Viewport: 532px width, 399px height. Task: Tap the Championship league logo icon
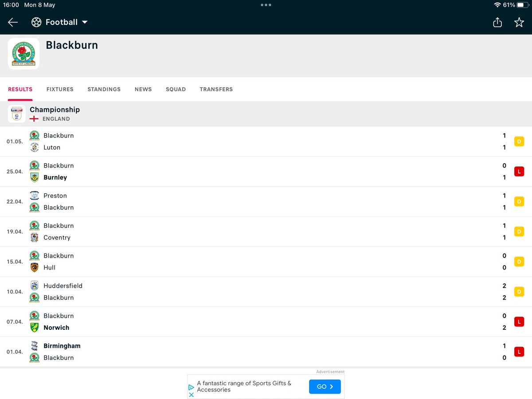click(x=16, y=114)
